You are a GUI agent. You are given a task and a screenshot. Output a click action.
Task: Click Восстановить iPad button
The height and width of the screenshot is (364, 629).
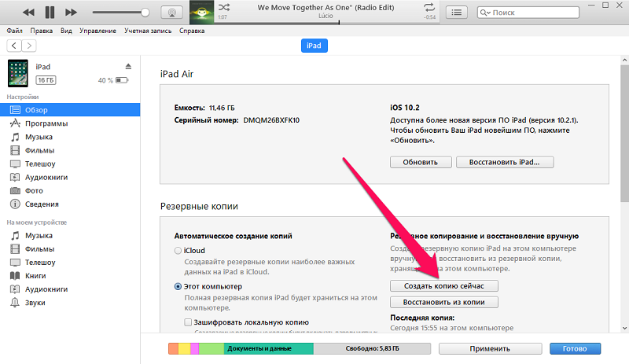(x=504, y=162)
